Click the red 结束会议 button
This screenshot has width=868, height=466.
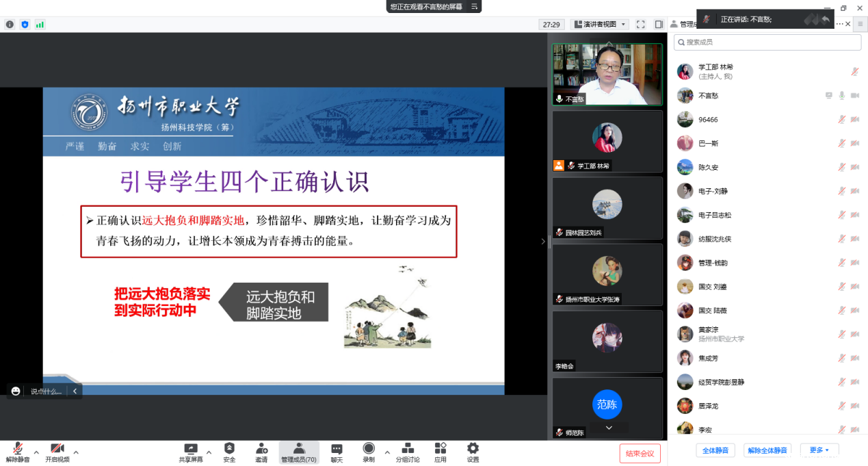640,453
